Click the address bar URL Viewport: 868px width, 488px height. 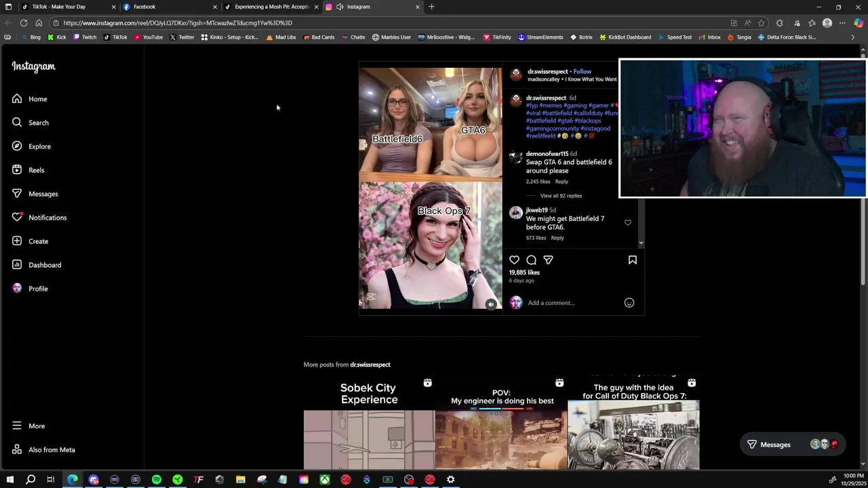(x=178, y=23)
